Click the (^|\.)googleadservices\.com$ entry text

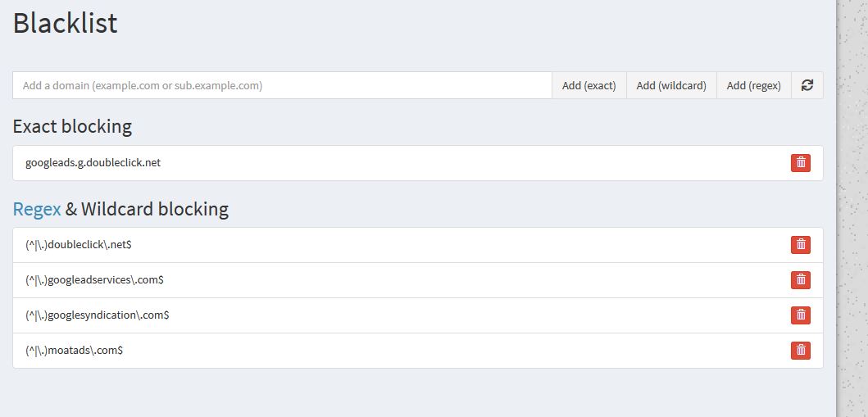94,280
